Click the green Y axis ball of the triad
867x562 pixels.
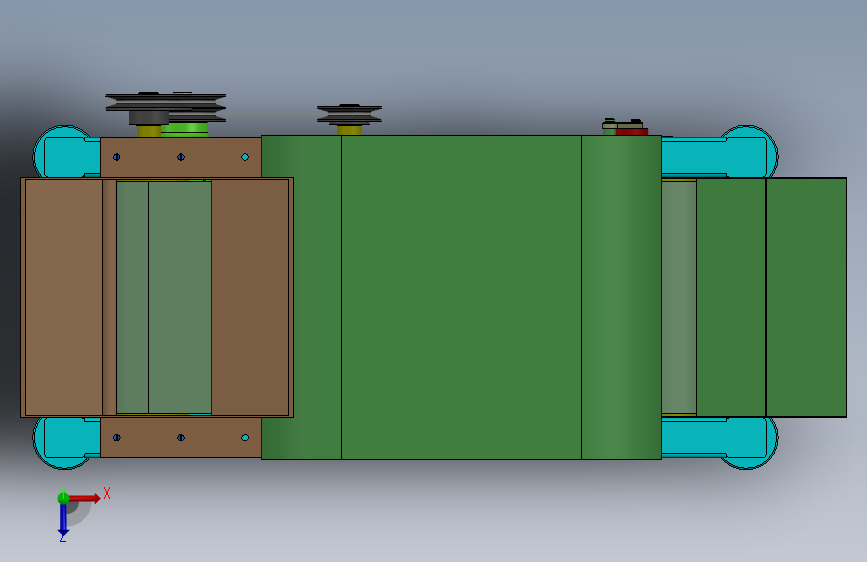pyautogui.click(x=63, y=498)
